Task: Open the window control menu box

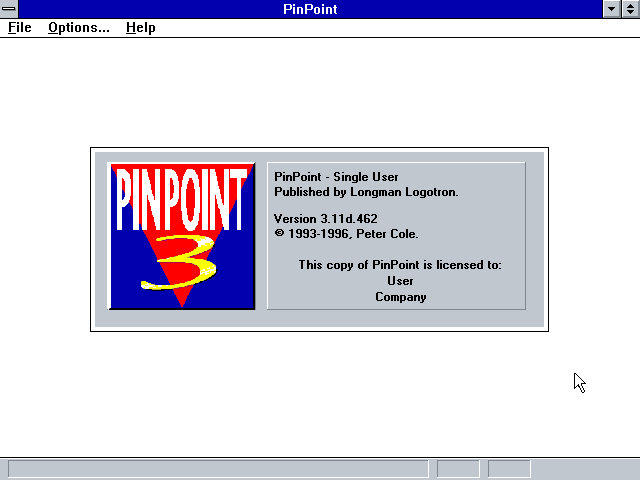Action: tap(9, 9)
